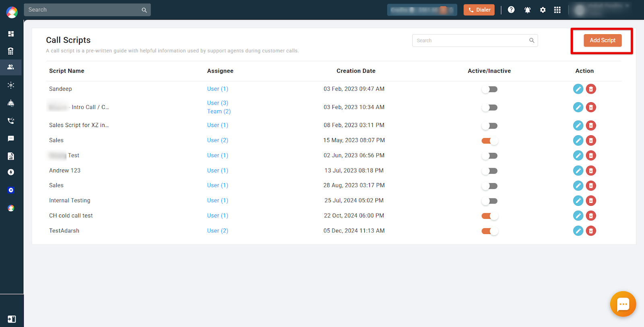Open User (1) assignee for Andrew 123
Screen dimensions: 644x327
(x=217, y=171)
